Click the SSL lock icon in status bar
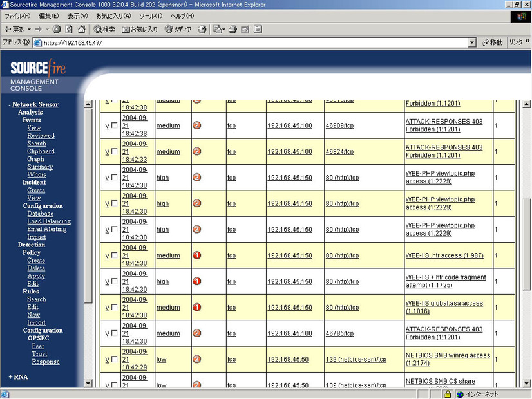 point(448,394)
